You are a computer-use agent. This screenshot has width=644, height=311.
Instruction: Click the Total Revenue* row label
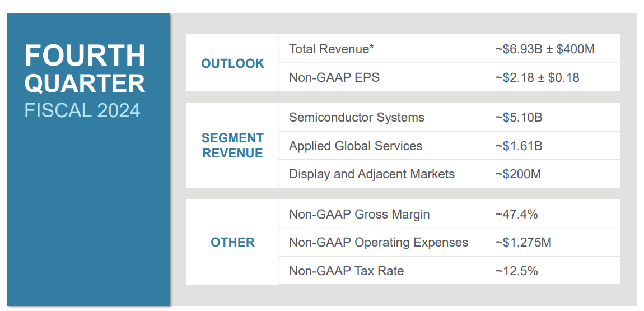click(332, 49)
